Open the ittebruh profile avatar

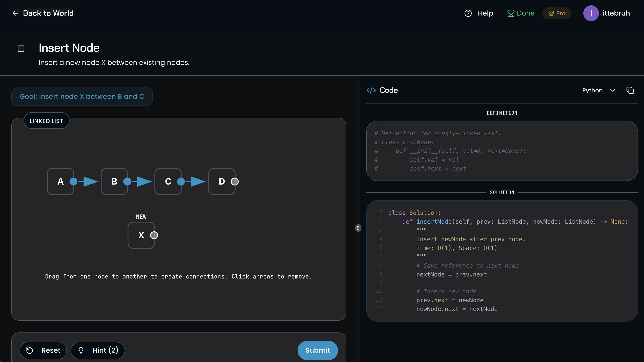591,13
